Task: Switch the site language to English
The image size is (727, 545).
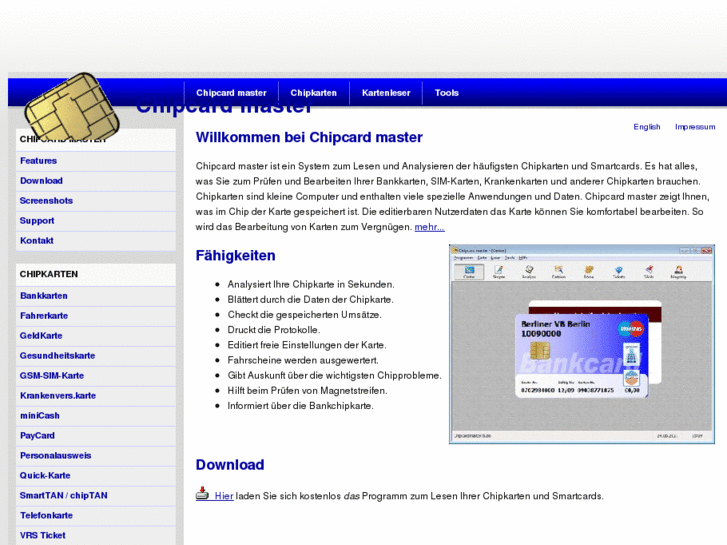Action: pyautogui.click(x=647, y=127)
